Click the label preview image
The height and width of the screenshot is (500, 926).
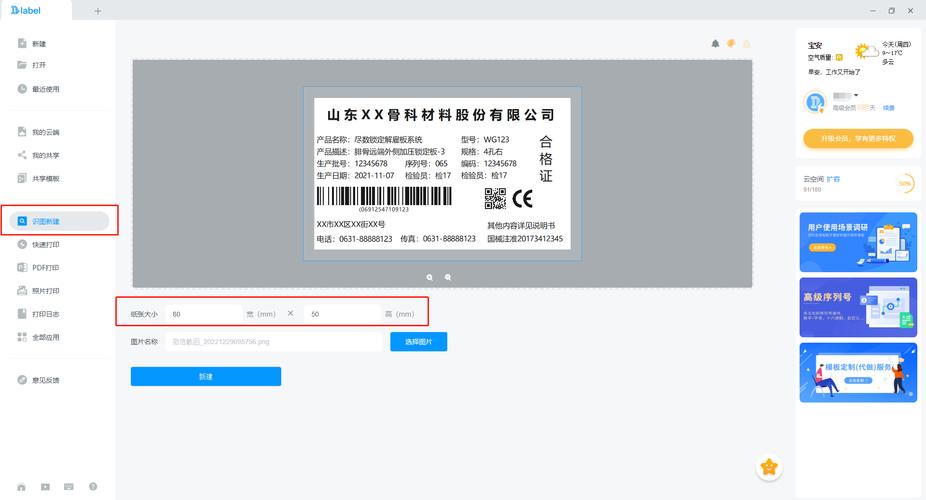coord(442,174)
